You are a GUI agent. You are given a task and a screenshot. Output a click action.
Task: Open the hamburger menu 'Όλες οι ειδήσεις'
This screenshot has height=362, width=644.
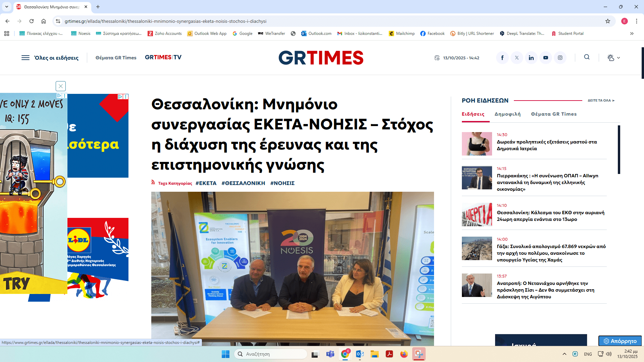25,58
